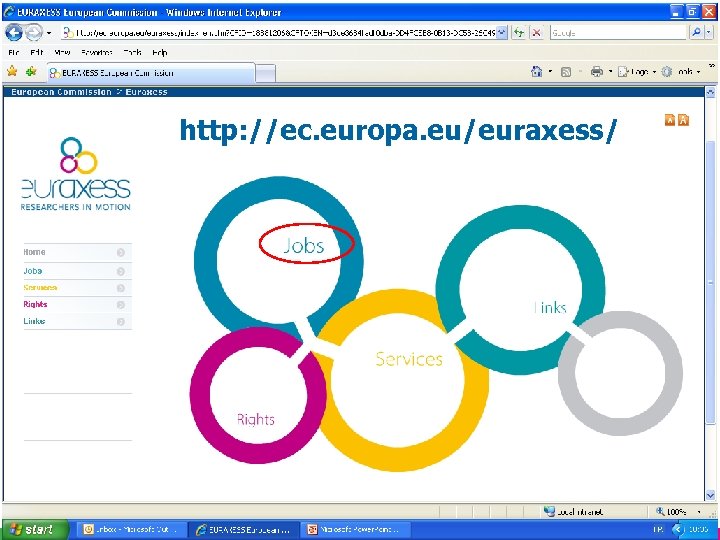Click the Print icon
The height and width of the screenshot is (540, 720).
(596, 72)
